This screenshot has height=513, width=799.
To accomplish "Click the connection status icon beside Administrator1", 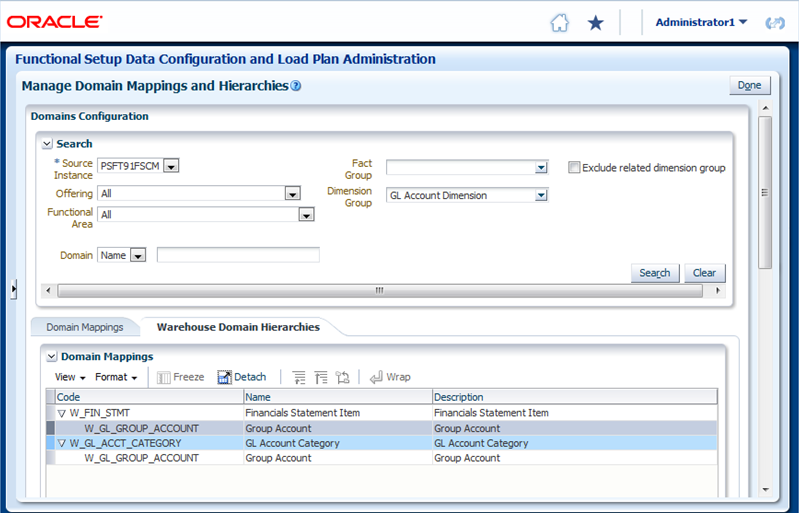I will point(775,23).
